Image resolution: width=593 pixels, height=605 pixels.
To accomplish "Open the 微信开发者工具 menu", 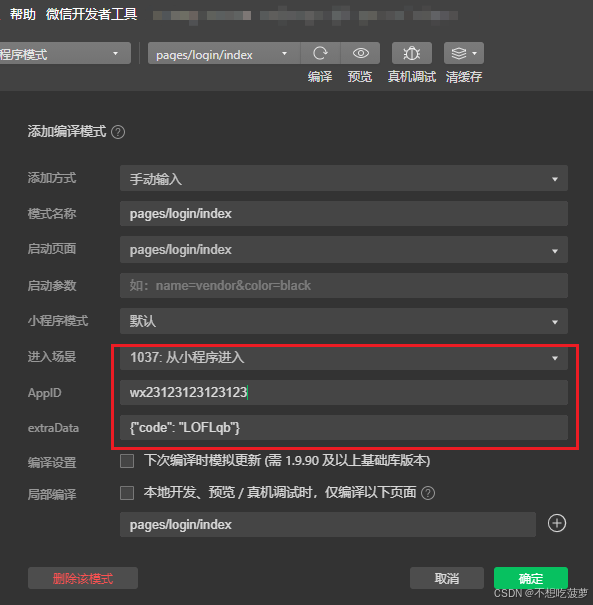I will tap(91, 14).
